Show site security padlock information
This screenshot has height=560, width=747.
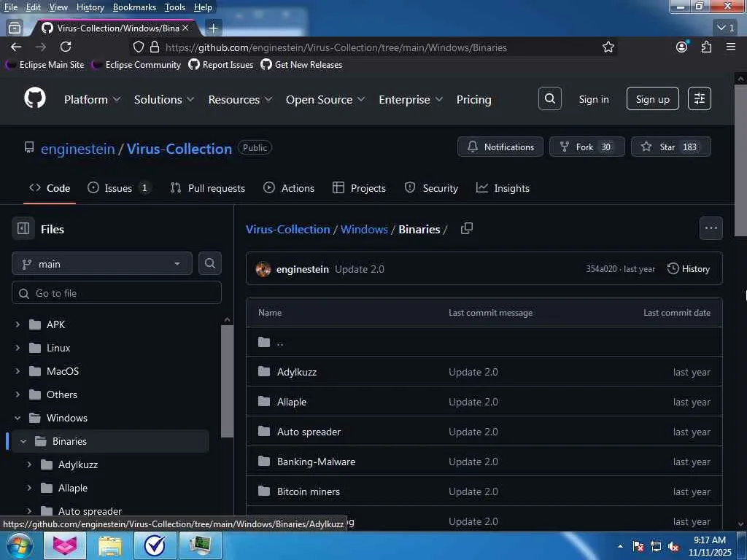pos(155,47)
